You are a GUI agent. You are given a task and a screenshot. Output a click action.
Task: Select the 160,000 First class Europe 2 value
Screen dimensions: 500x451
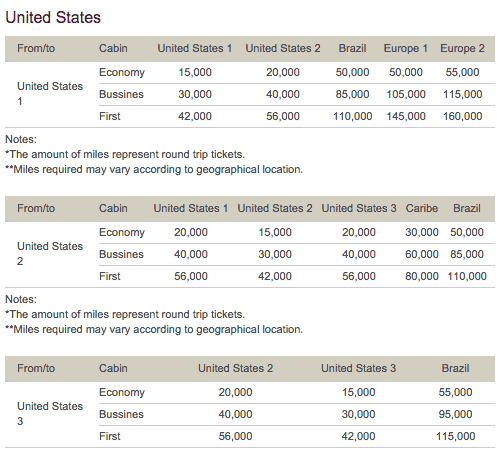click(x=462, y=116)
